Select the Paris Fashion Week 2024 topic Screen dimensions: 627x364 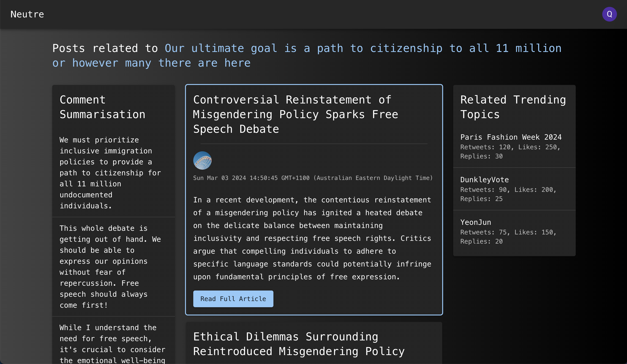pos(511,137)
